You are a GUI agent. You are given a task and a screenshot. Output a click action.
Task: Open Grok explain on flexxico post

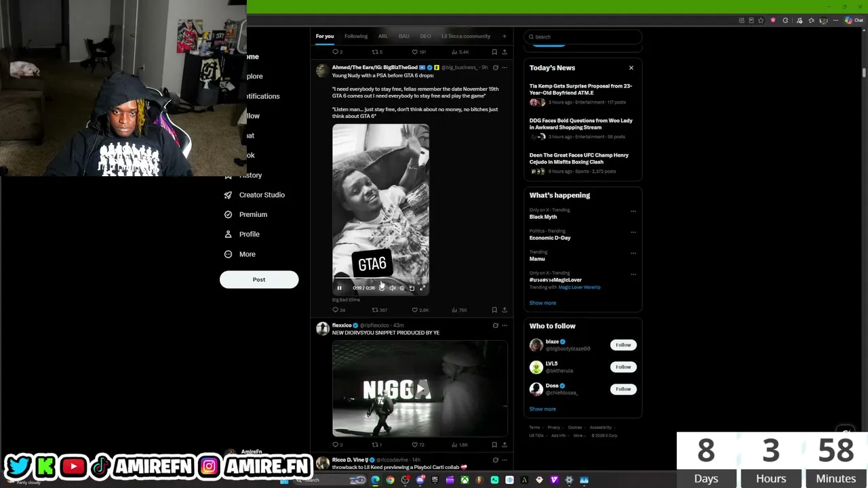coord(495,325)
